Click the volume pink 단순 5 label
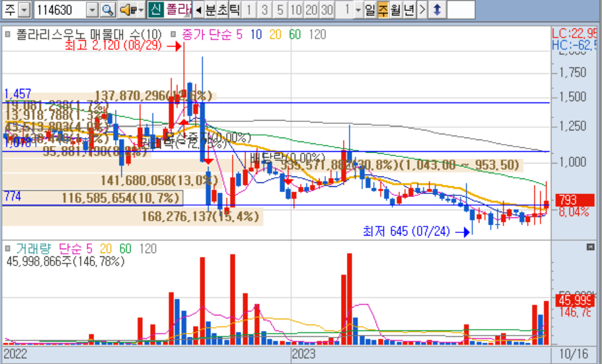 [75, 249]
